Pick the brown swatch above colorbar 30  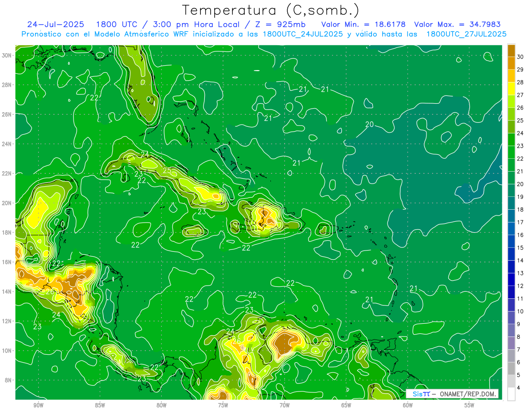click(x=511, y=51)
